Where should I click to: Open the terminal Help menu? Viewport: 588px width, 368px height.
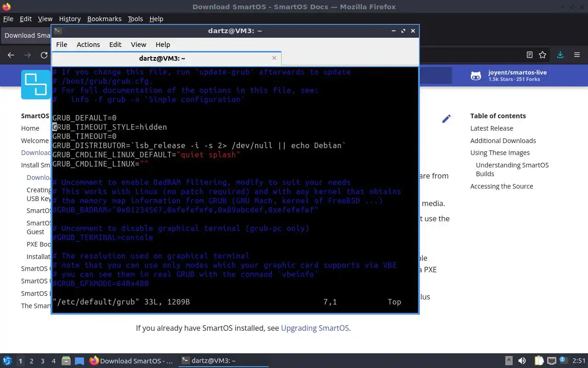click(163, 45)
